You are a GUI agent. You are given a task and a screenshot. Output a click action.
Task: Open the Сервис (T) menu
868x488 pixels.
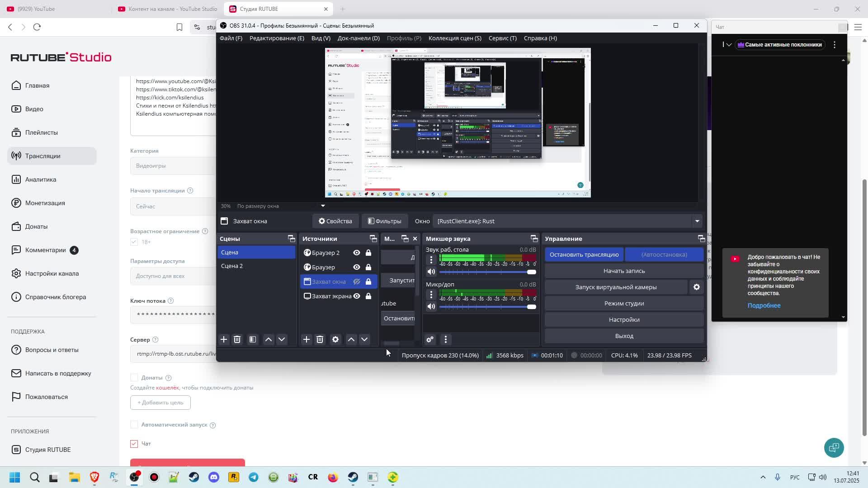[502, 38]
